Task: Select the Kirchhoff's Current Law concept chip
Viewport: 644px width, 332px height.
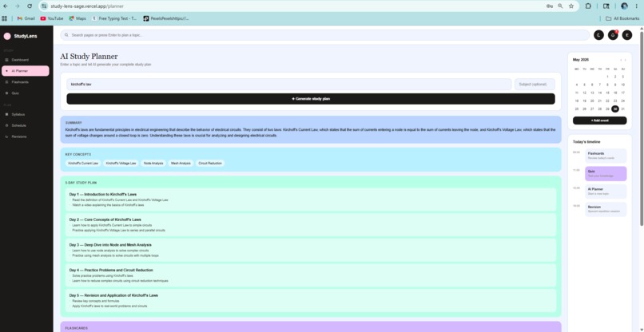Action: pos(83,164)
